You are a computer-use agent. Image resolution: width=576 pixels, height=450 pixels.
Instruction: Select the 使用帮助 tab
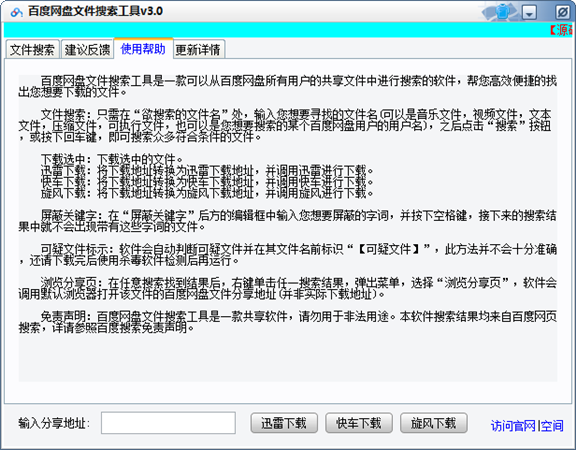(x=143, y=48)
